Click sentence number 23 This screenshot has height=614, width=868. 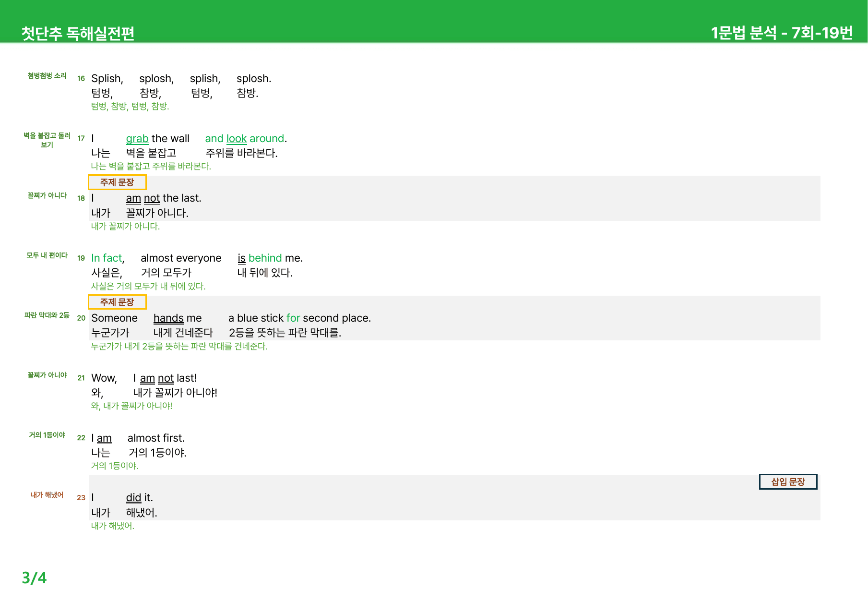coord(81,498)
